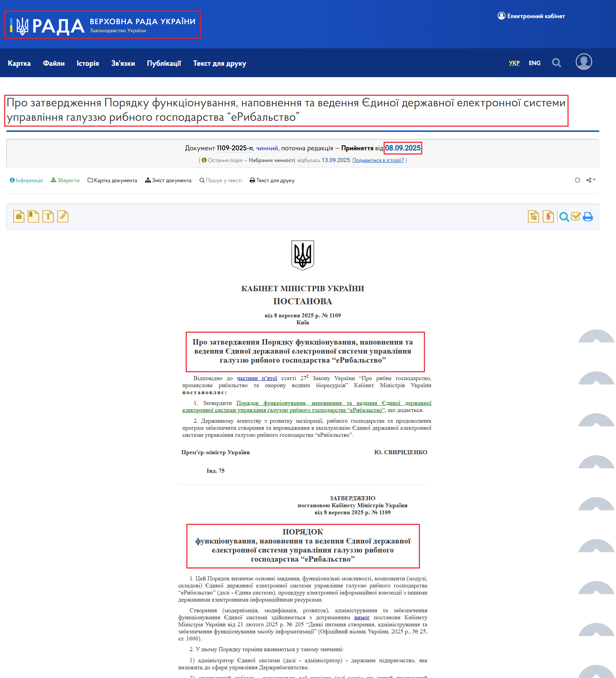Screen dimensions: 616x678
Task: Click Зберегти to download document
Action: coord(65,180)
